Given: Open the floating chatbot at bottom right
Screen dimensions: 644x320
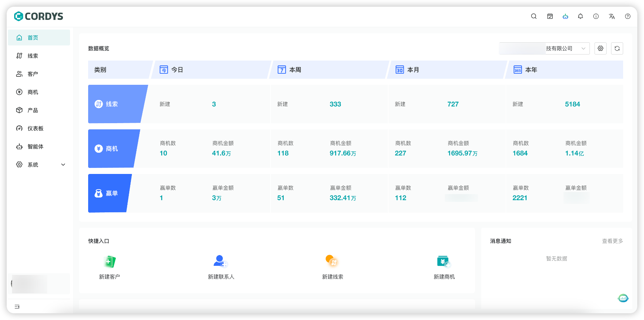Looking at the screenshot, I should point(623,298).
